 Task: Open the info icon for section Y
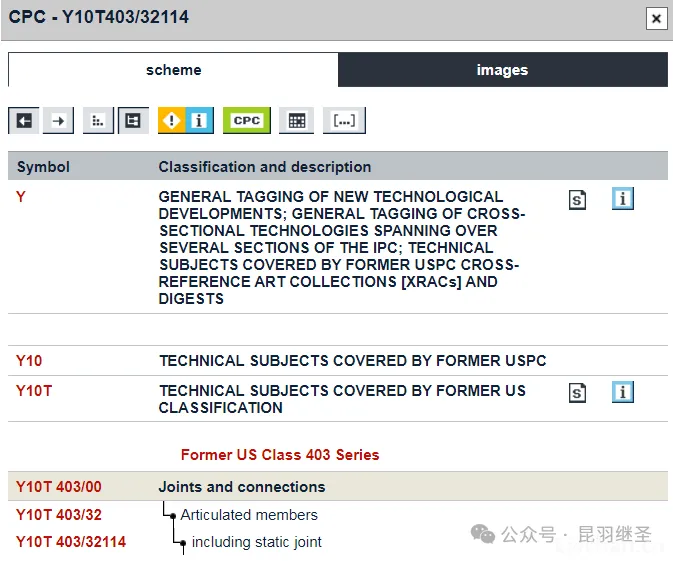click(623, 199)
